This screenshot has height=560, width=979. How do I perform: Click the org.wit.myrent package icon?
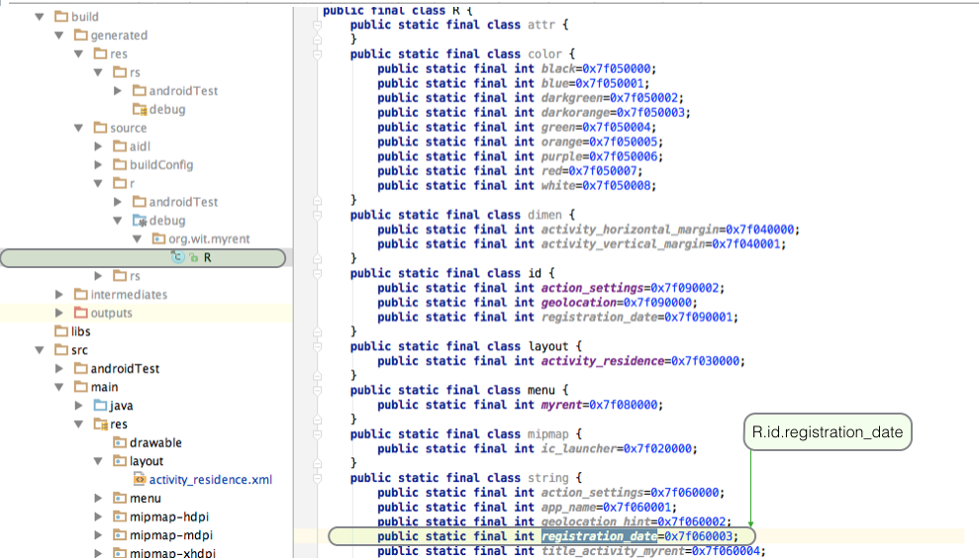pyautogui.click(x=159, y=238)
